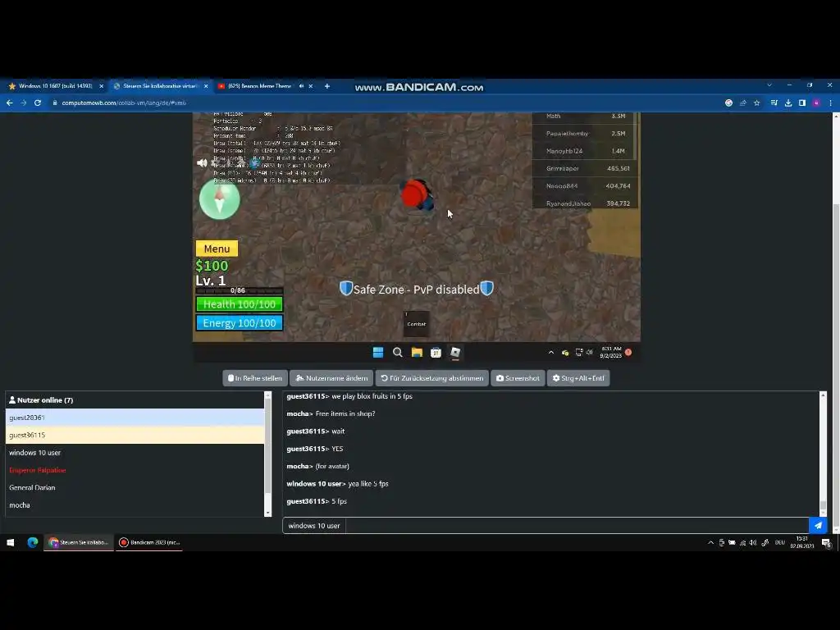This screenshot has width=840, height=630.
Task: Click the yellow Menu button in game
Action: click(217, 249)
